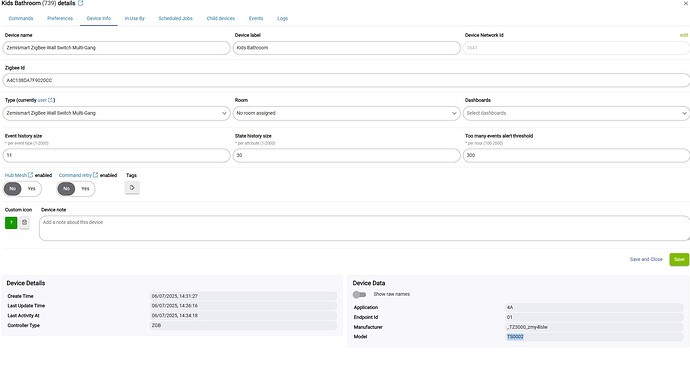690x374 pixels.
Task: Open device page external link icon beside details
Action: tap(81, 3)
